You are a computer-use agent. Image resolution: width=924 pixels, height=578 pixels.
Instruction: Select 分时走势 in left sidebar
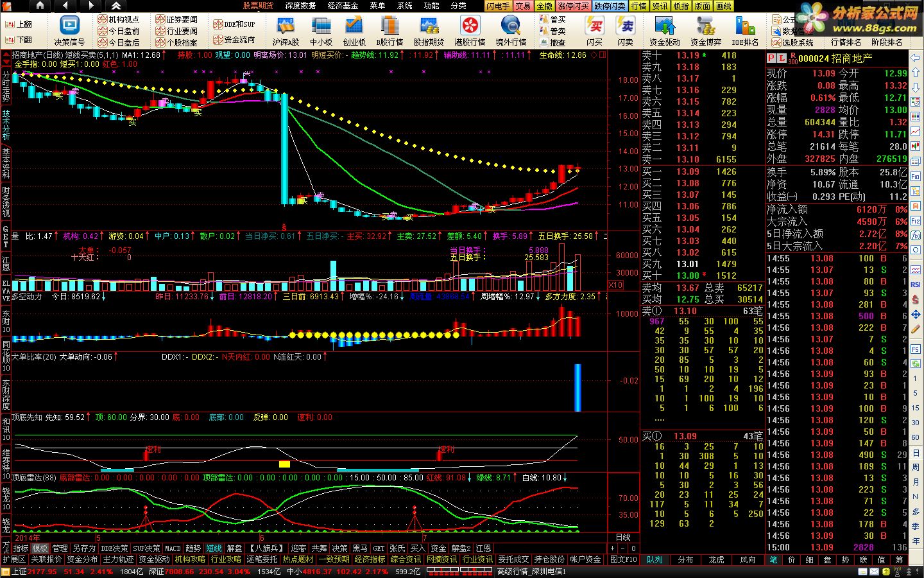(x=6, y=85)
